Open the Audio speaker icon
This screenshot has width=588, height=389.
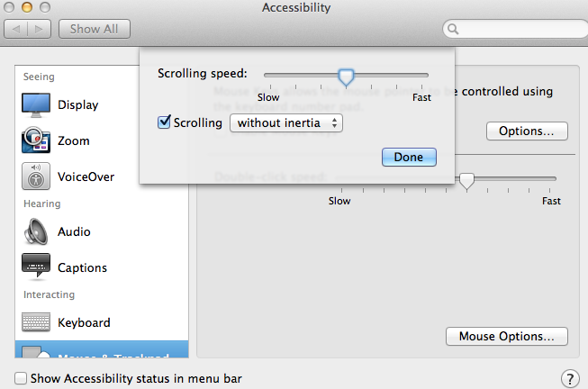35,231
